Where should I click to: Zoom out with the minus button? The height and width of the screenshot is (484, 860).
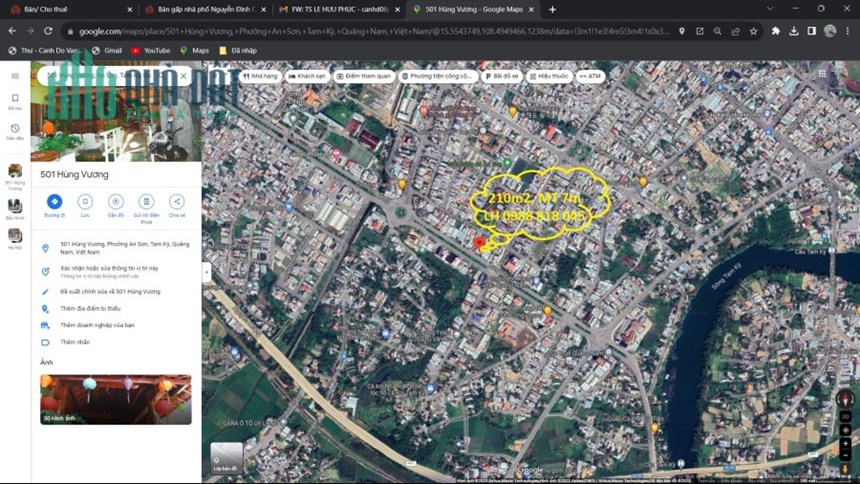845,455
